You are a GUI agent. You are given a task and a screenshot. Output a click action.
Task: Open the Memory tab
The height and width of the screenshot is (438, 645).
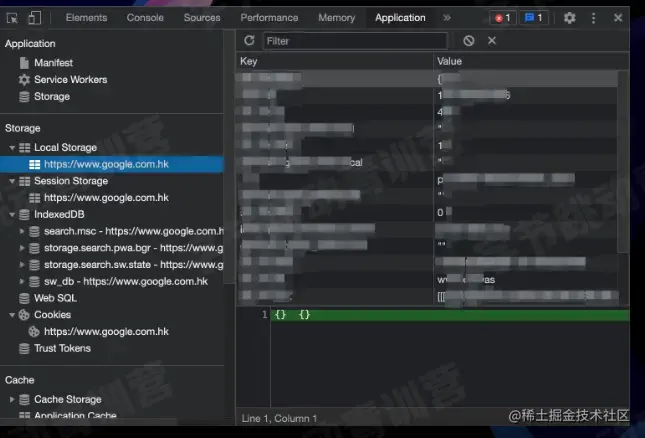(x=336, y=18)
